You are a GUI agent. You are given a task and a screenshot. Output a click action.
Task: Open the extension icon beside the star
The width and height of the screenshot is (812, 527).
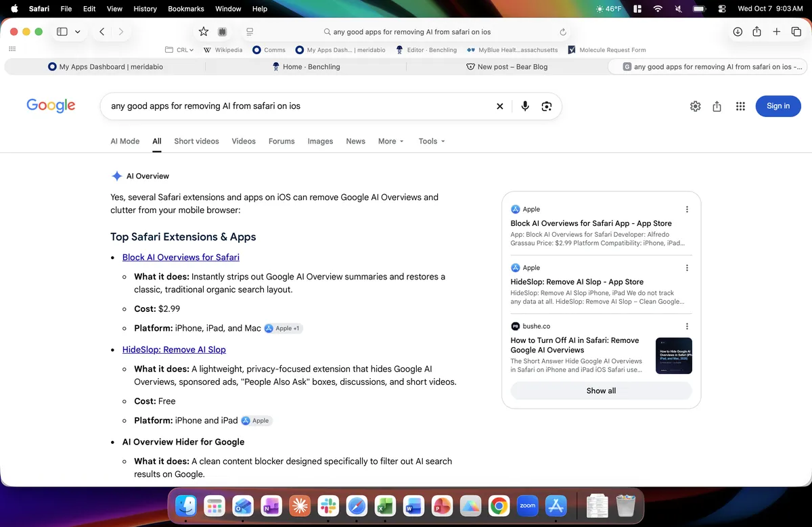(222, 32)
